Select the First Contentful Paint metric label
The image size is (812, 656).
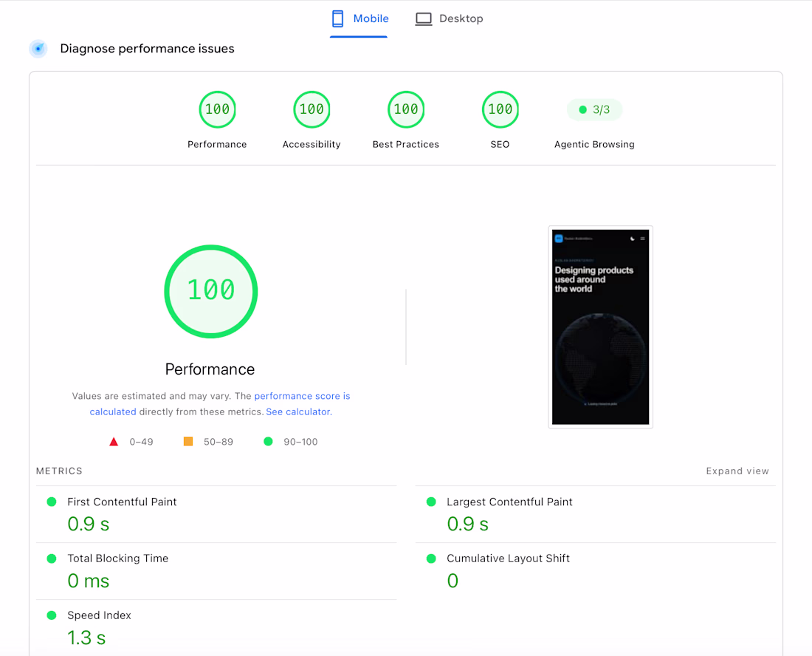(123, 502)
